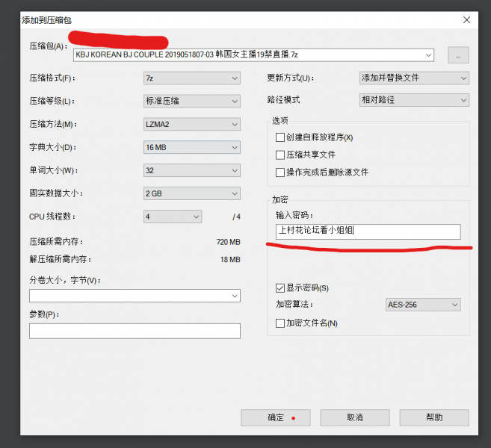Image resolution: width=491 pixels, height=448 pixels.
Task: Open the archive format (压缩格式) 7z dropdown
Action: 191,78
